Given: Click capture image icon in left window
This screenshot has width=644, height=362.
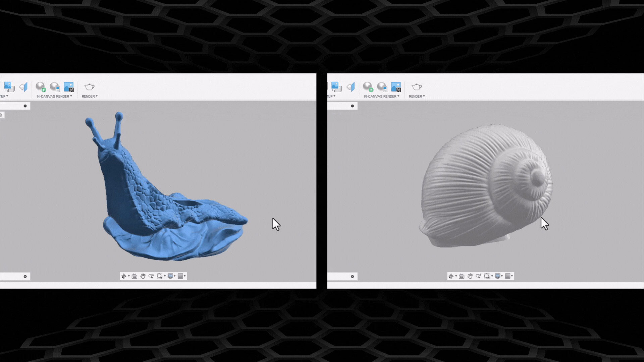Looking at the screenshot, I should 69,87.
